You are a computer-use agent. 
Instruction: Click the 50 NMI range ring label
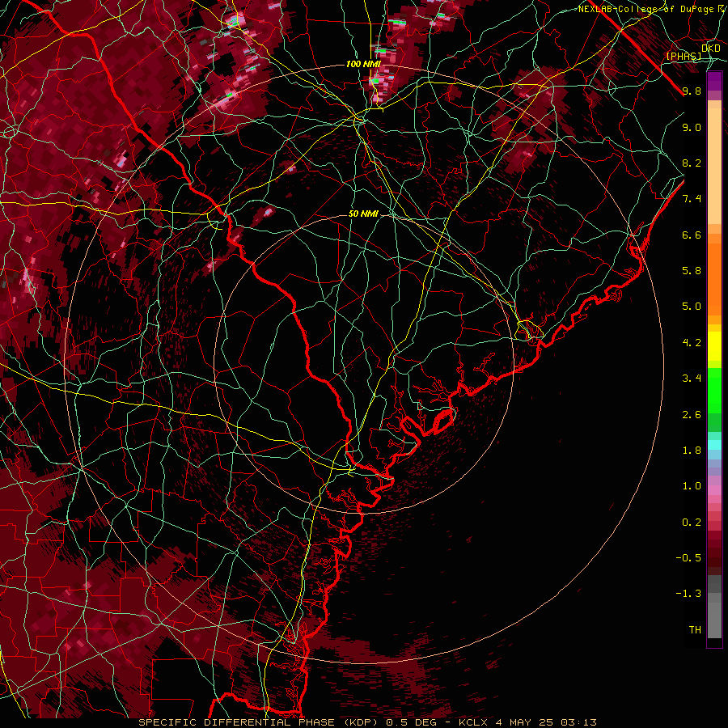[363, 214]
